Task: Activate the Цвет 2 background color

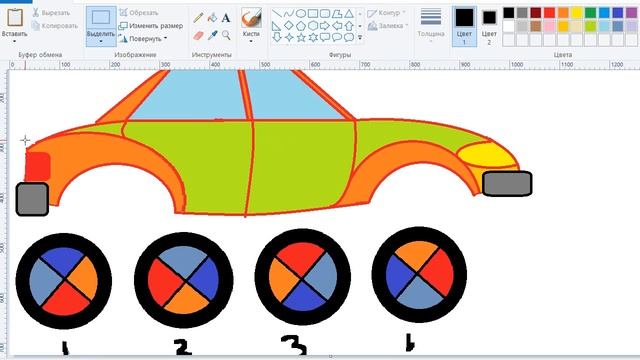Action: 489,27
